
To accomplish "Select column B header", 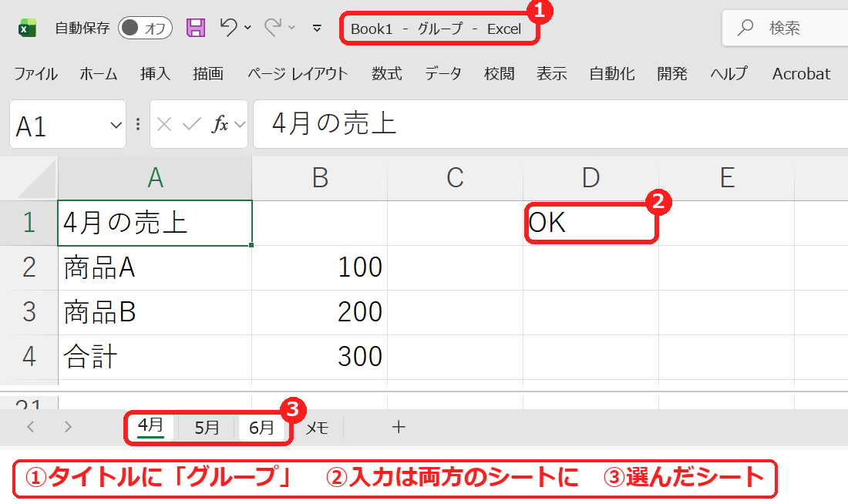I will (x=320, y=178).
